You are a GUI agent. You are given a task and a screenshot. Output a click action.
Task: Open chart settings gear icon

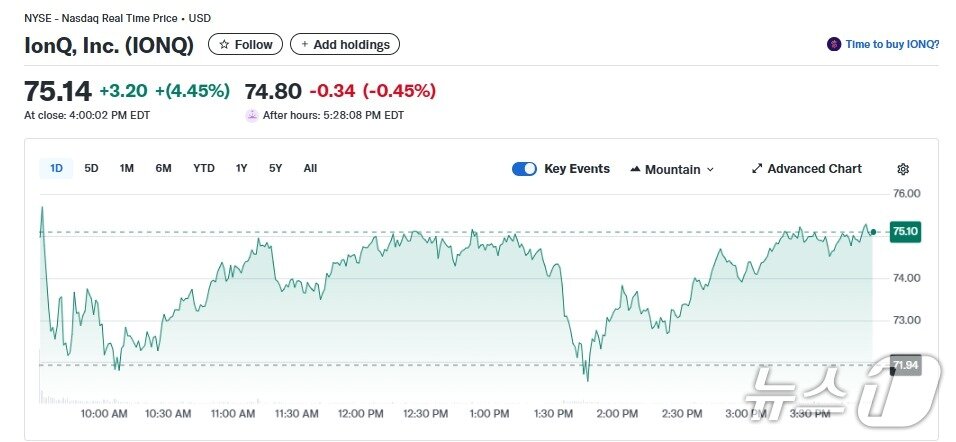point(903,169)
